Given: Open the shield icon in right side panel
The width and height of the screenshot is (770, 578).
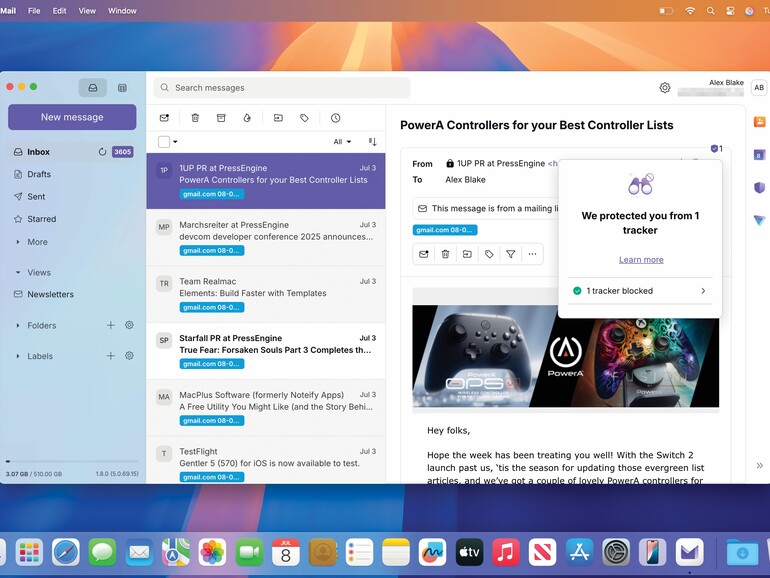Looking at the screenshot, I should click(759, 188).
